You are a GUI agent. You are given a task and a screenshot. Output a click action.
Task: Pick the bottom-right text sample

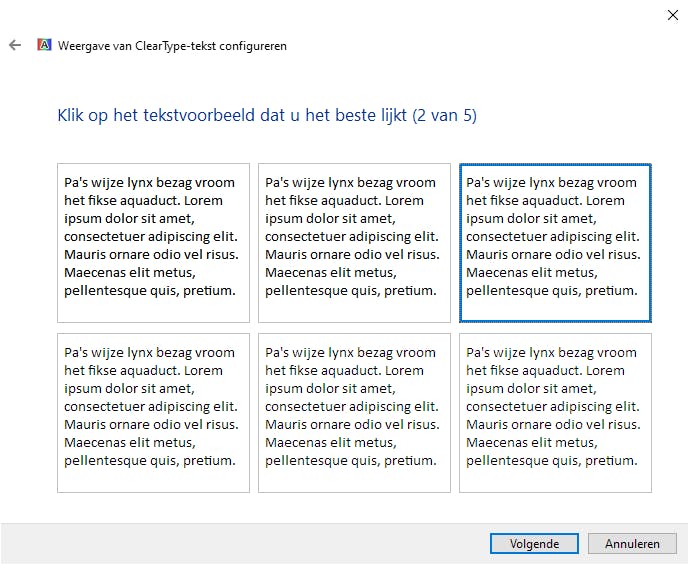point(555,412)
